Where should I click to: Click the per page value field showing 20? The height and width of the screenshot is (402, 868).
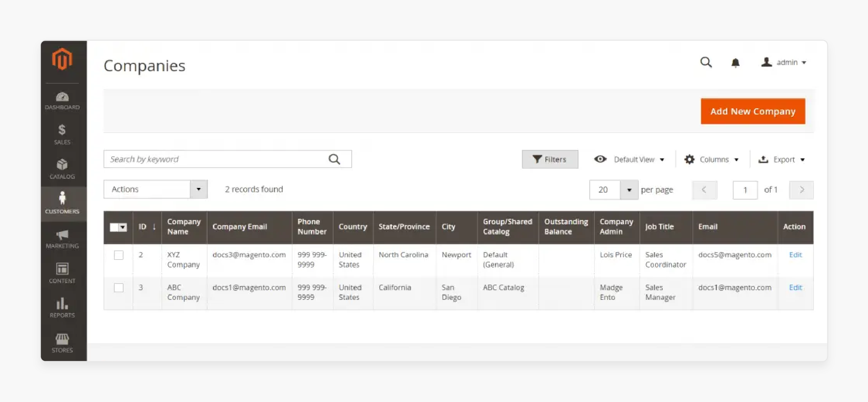coord(605,190)
